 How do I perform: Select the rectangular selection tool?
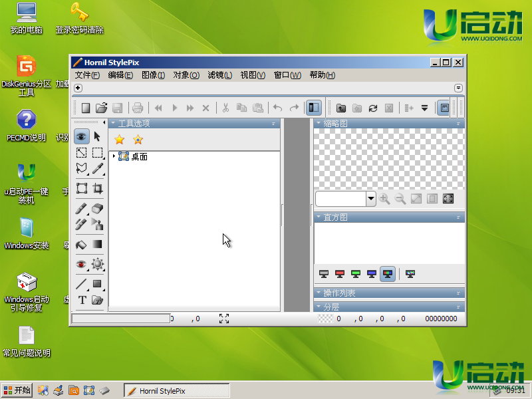(97, 153)
